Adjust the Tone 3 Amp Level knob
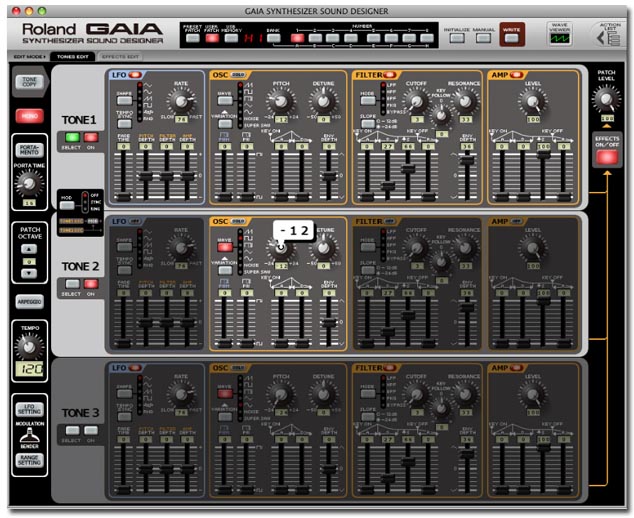 533,394
